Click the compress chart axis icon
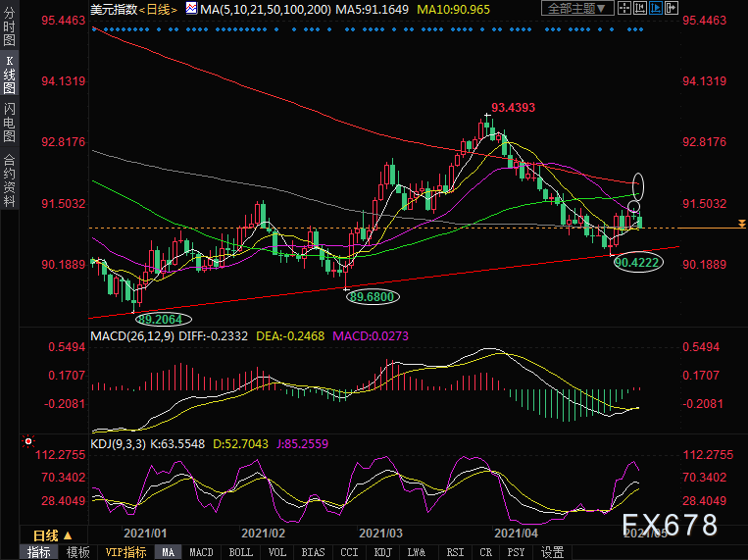This screenshot has width=748, height=560. click(x=640, y=8)
